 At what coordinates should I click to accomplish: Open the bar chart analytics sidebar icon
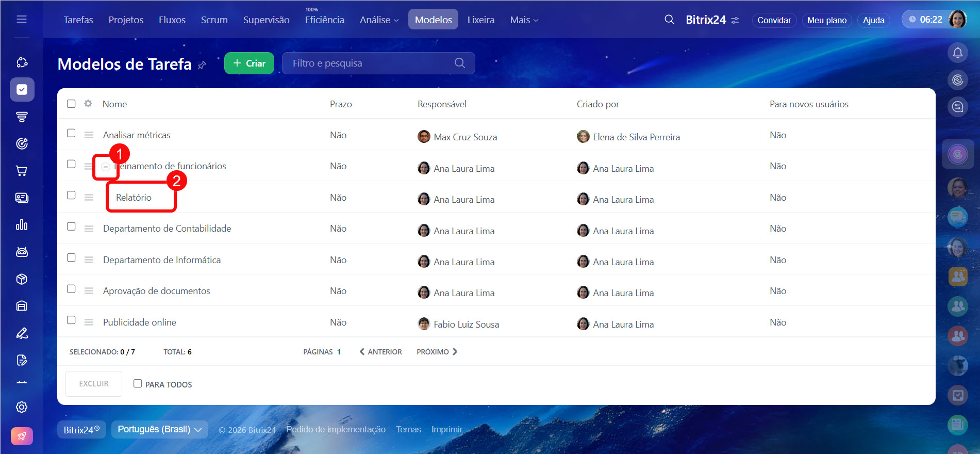(22, 225)
